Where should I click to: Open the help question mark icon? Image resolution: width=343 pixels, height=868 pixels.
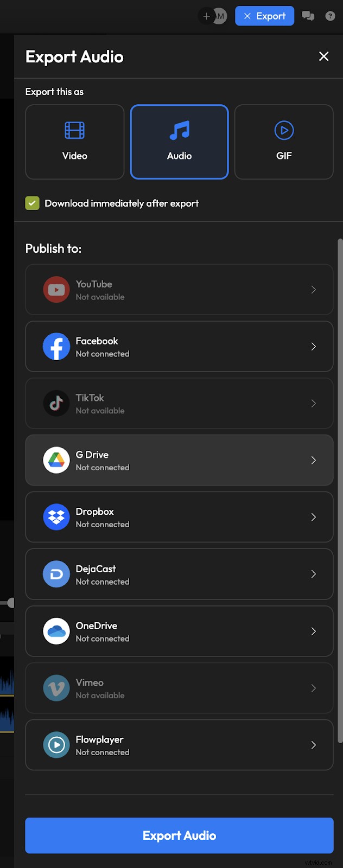pyautogui.click(x=330, y=16)
